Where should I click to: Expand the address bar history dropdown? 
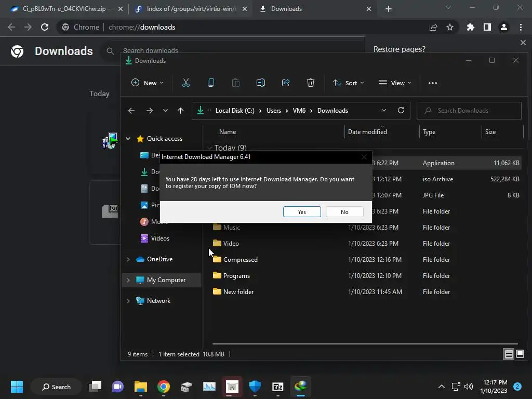coord(384,111)
